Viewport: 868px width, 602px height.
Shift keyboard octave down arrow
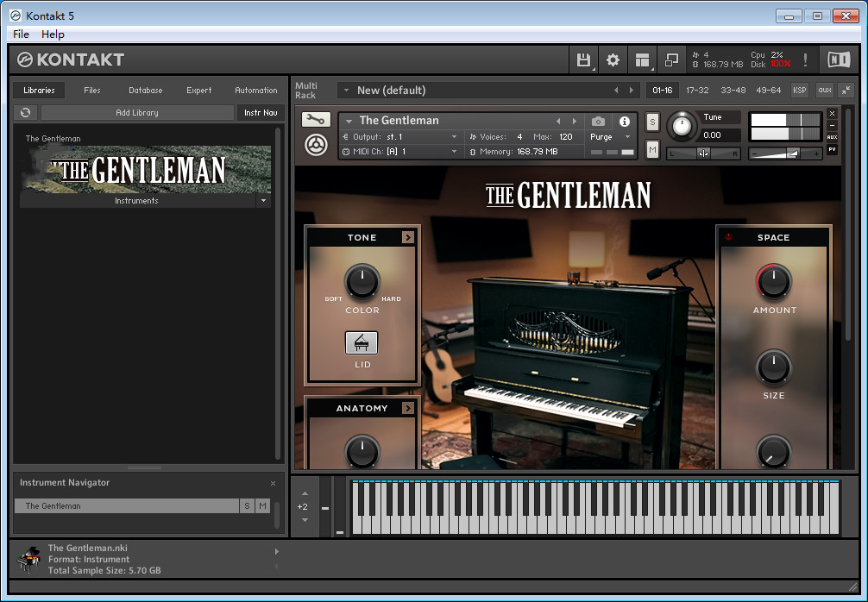[305, 520]
